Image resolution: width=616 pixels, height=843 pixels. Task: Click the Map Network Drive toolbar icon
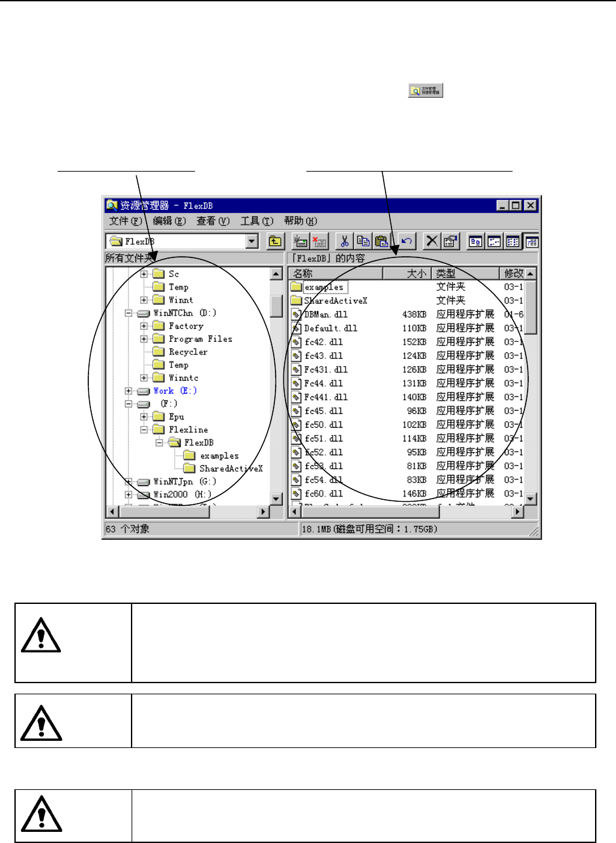tap(300, 241)
